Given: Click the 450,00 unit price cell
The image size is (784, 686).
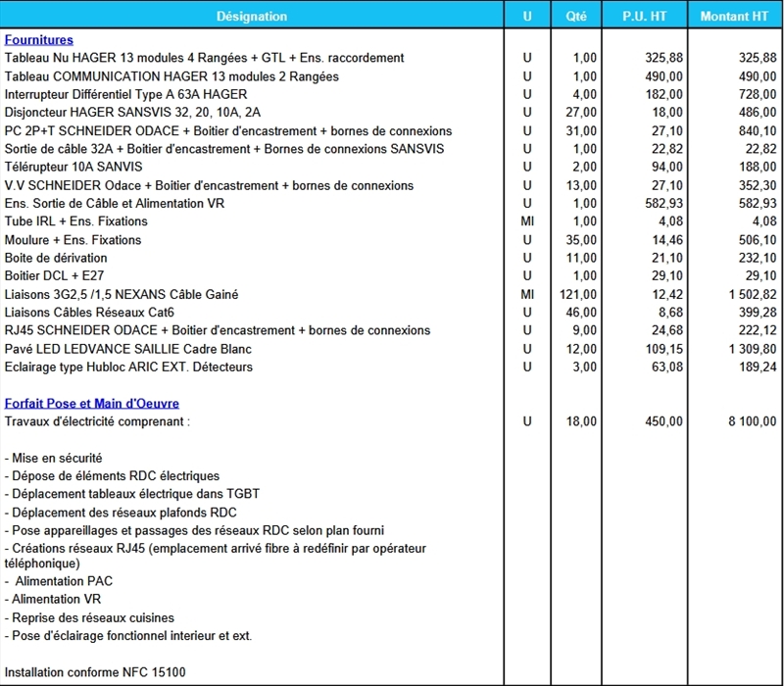Looking at the screenshot, I should [663, 421].
